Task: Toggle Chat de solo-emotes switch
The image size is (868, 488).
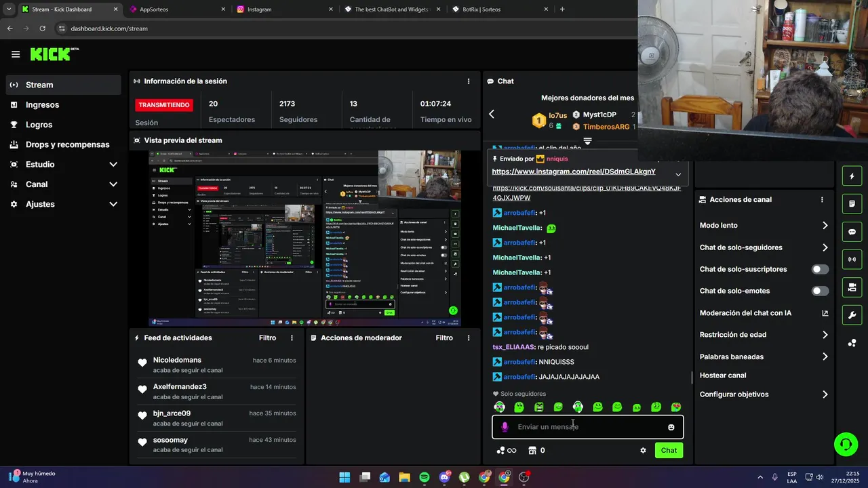Action: [820, 291]
